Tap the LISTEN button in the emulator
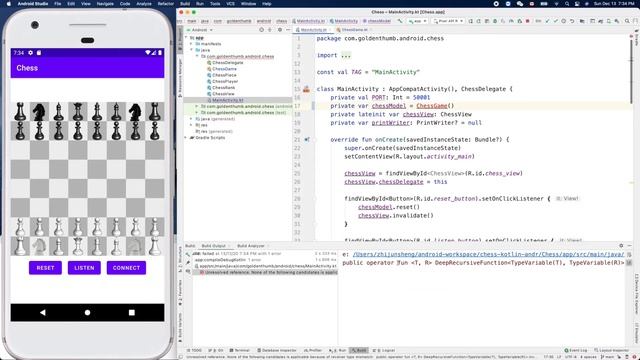The image size is (640, 360). (x=84, y=268)
